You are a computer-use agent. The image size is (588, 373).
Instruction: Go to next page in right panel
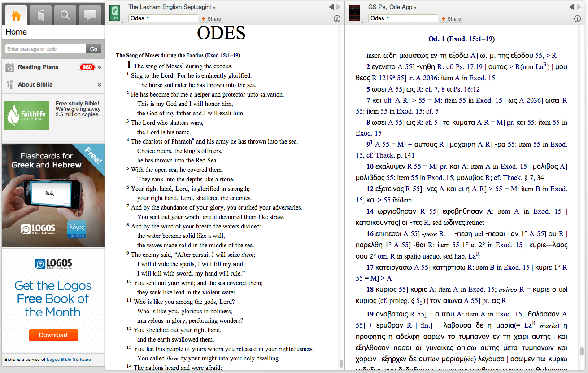[x=579, y=7]
